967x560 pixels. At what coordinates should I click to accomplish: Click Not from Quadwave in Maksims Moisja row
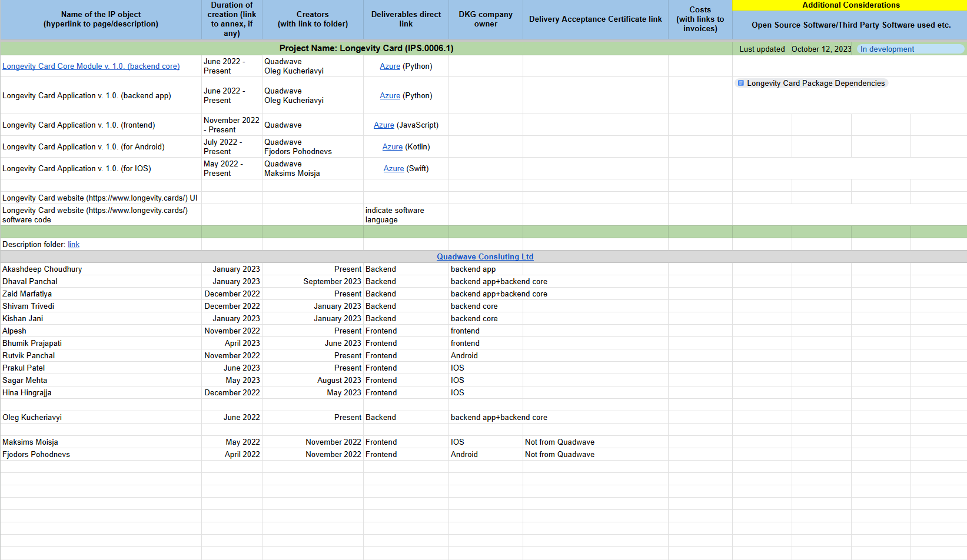[x=559, y=442]
